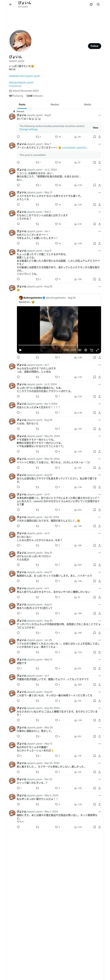Image resolution: width=110 pixels, height=980 pixels.
Task: Repost the Sep 3 post
Action: pyautogui.click(x=37, y=224)
